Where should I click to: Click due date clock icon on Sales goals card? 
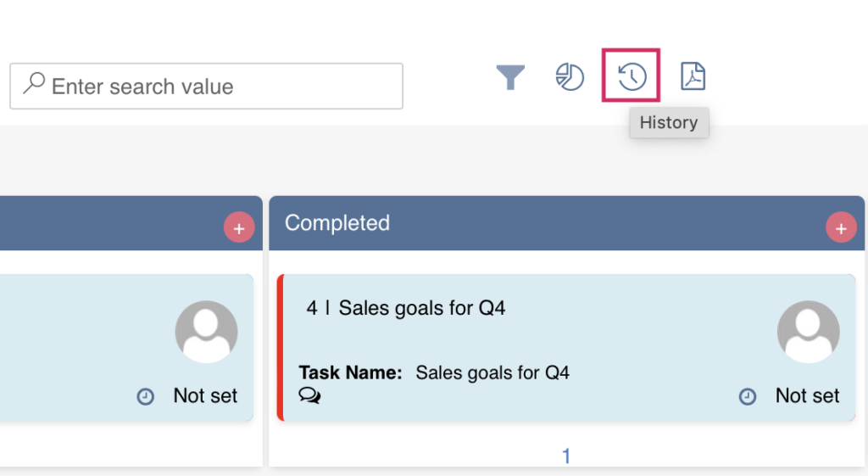click(x=748, y=396)
